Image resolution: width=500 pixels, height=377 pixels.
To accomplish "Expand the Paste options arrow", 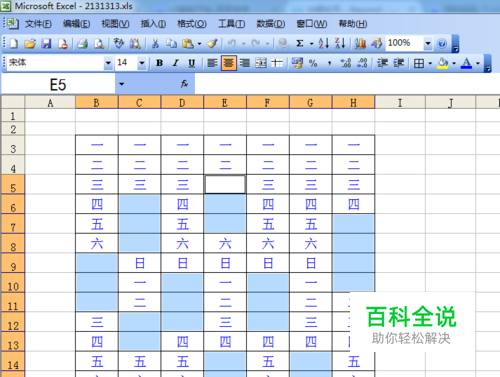I will 199,43.
